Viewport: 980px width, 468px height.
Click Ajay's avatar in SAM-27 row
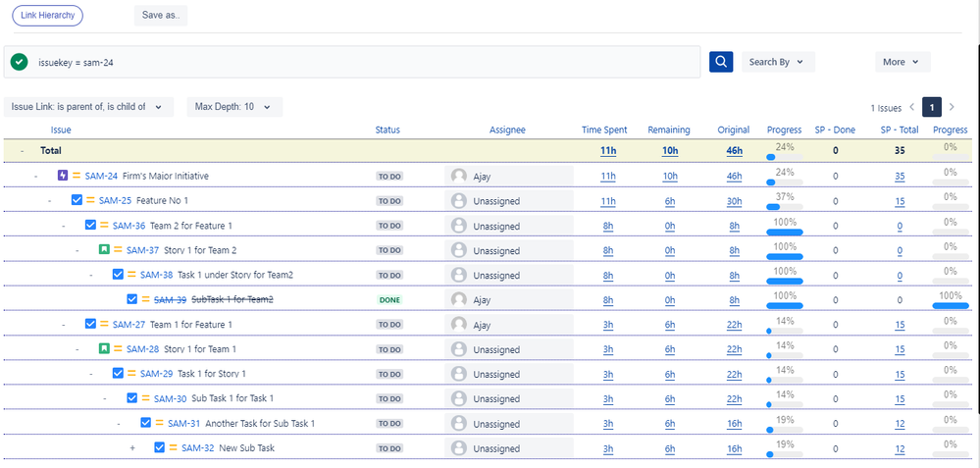(x=459, y=325)
